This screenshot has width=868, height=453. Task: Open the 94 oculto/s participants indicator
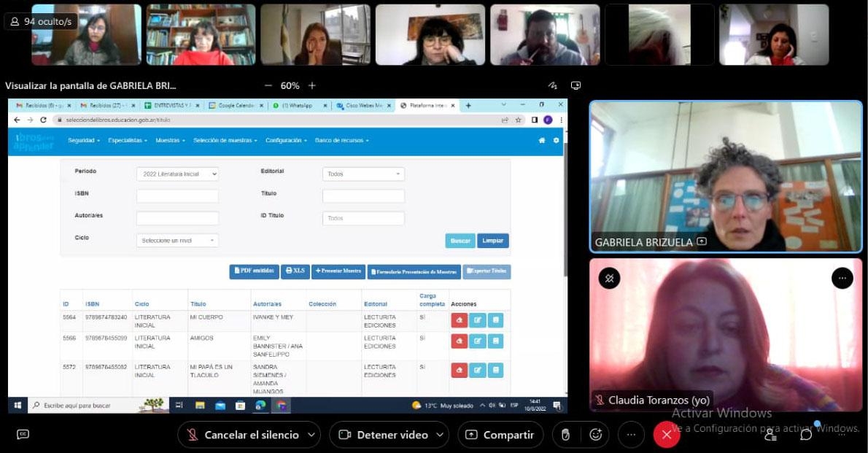[41, 22]
